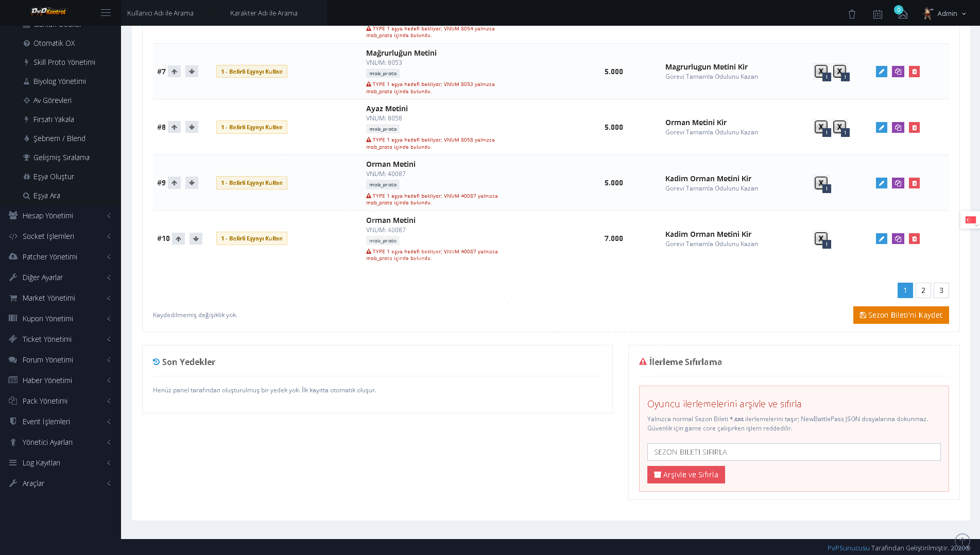Open Biyolog Yönetimi menu item
Viewport: 980px width, 555px height.
pyautogui.click(x=60, y=81)
